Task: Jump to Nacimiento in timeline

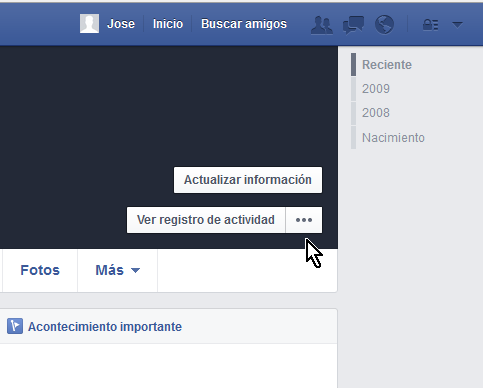Action: (x=393, y=138)
